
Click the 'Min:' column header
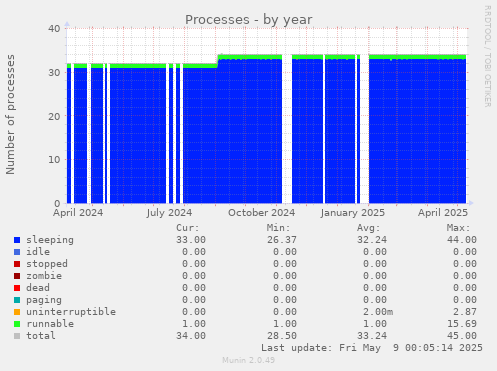click(278, 228)
